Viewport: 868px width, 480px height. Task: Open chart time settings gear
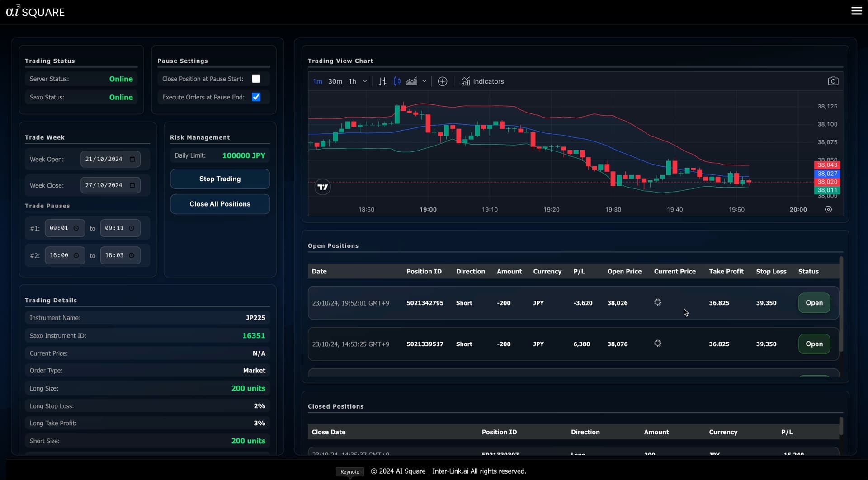pos(828,210)
